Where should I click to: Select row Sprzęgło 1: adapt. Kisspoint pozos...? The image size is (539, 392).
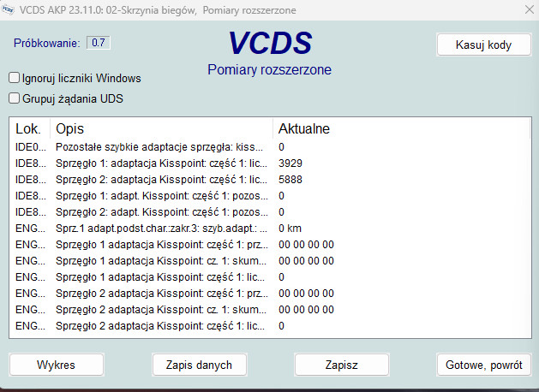click(x=270, y=196)
